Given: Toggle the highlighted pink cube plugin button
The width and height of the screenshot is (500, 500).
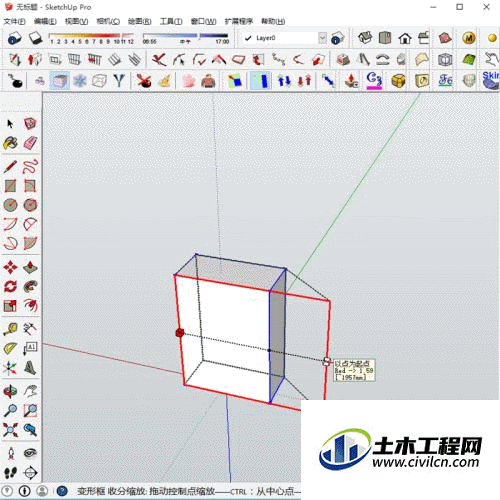Looking at the screenshot, I should pos(60,81).
